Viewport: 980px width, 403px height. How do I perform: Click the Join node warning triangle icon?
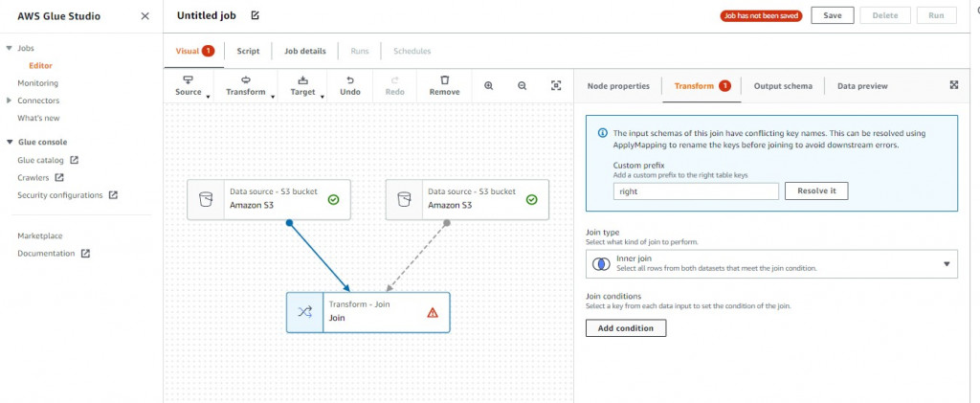point(433,312)
